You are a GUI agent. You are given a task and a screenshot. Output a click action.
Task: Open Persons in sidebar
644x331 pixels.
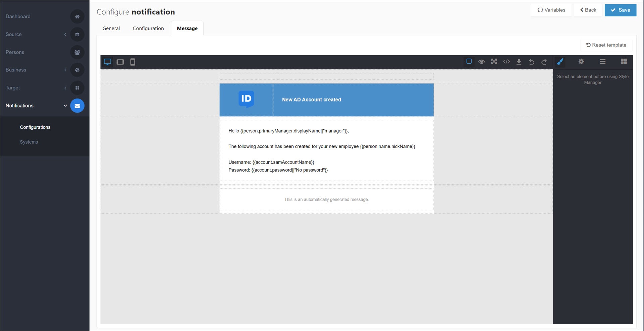pyautogui.click(x=15, y=52)
